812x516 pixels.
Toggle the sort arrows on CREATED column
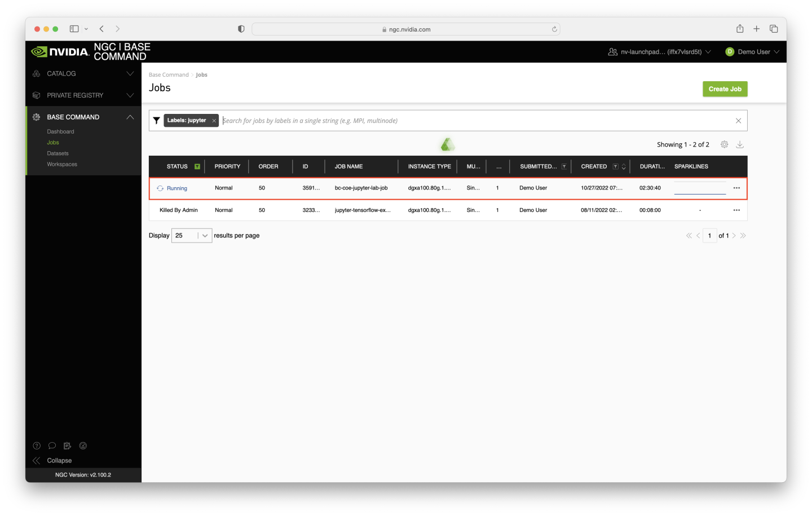click(x=623, y=166)
